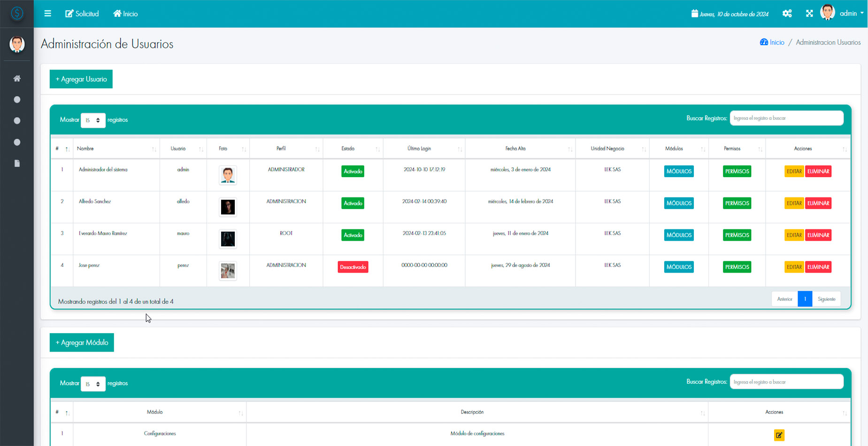Click ELIMINAR for user Jose perez
Viewport: 868px width, 446px height.
pyautogui.click(x=818, y=267)
